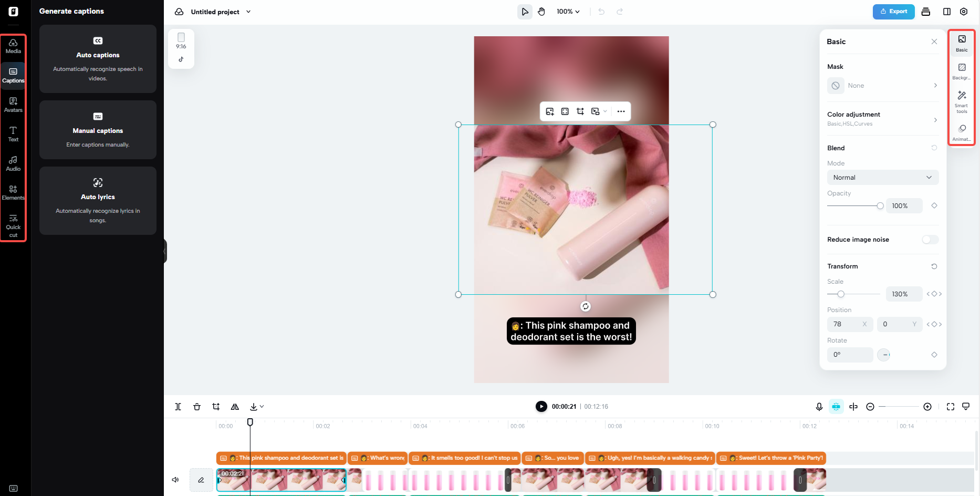Select the Mirror tool above the timeline
This screenshot has height=496, width=980.
tap(235, 406)
